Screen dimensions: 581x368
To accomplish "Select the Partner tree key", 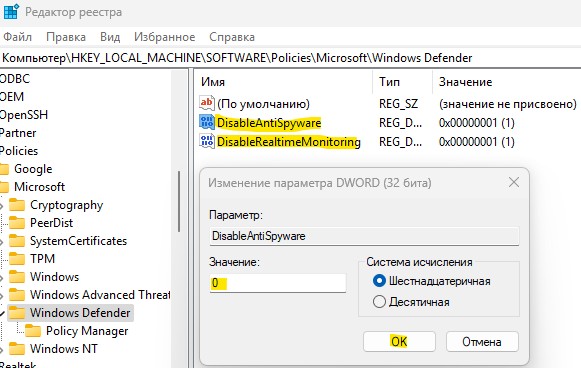I will point(18,133).
